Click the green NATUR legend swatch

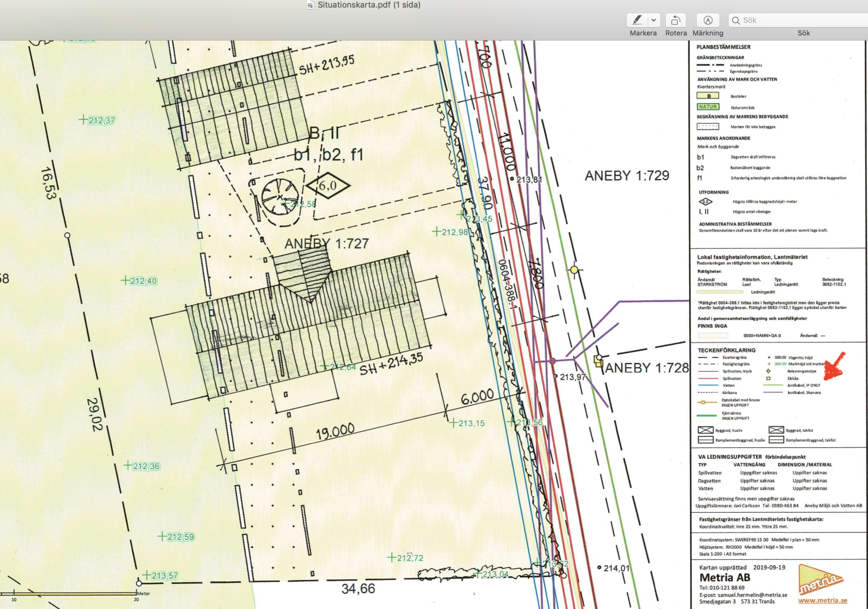pos(708,107)
